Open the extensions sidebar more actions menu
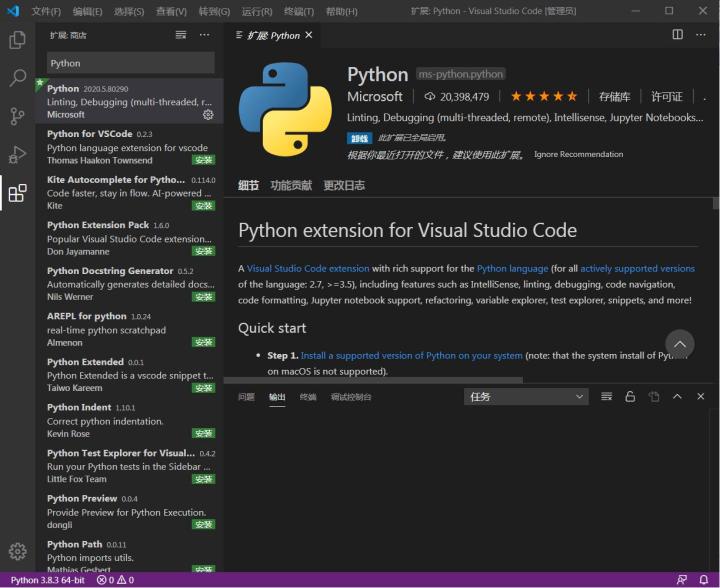 point(204,35)
